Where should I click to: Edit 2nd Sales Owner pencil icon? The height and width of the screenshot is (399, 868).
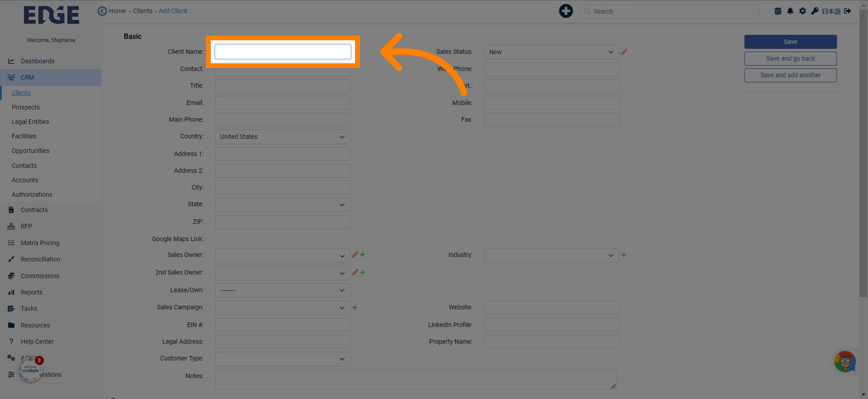pyautogui.click(x=355, y=272)
